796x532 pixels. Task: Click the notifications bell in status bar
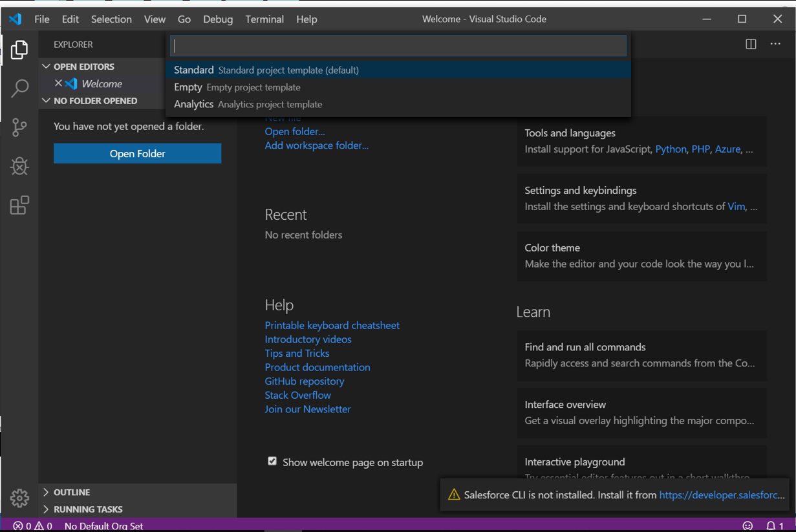pos(771,526)
